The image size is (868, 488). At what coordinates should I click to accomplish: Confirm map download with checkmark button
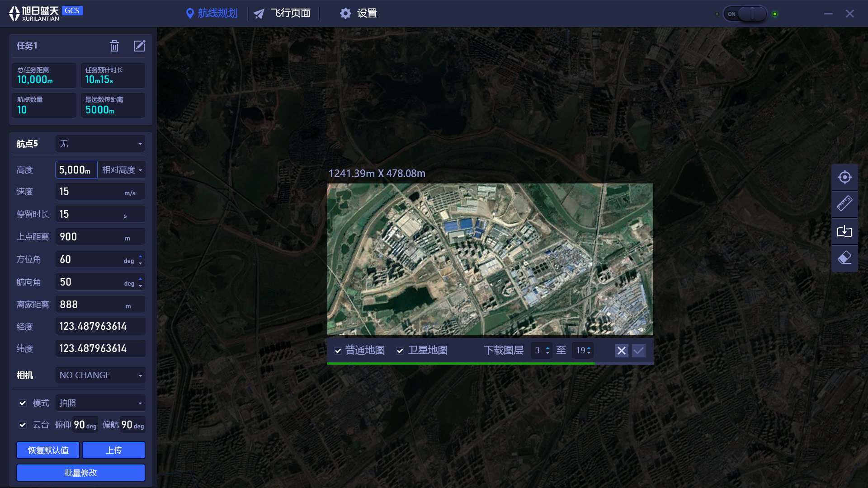(639, 351)
